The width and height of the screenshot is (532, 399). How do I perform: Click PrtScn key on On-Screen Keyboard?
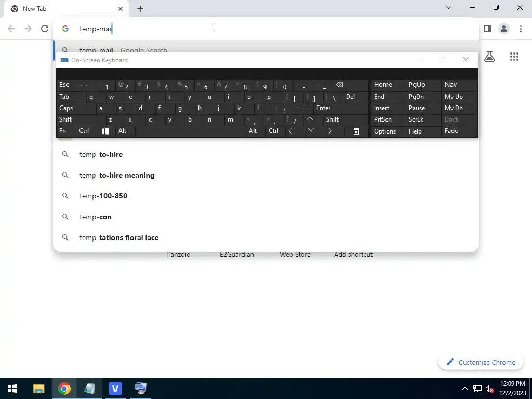coord(388,119)
